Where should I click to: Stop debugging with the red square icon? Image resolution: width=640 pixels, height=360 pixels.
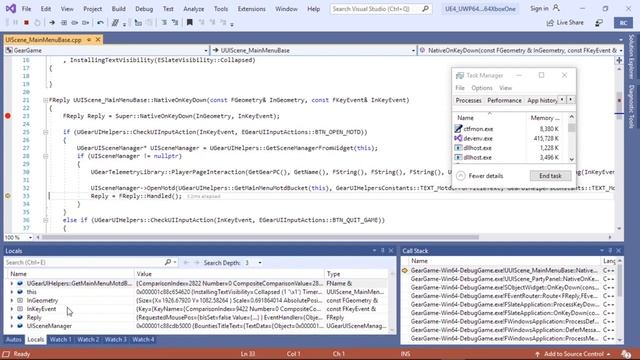(27, 23)
